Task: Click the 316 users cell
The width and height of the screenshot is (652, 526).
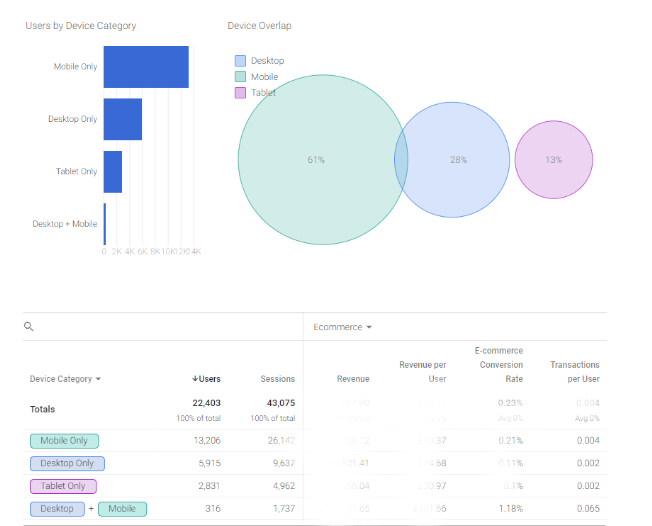Action: 213,509
